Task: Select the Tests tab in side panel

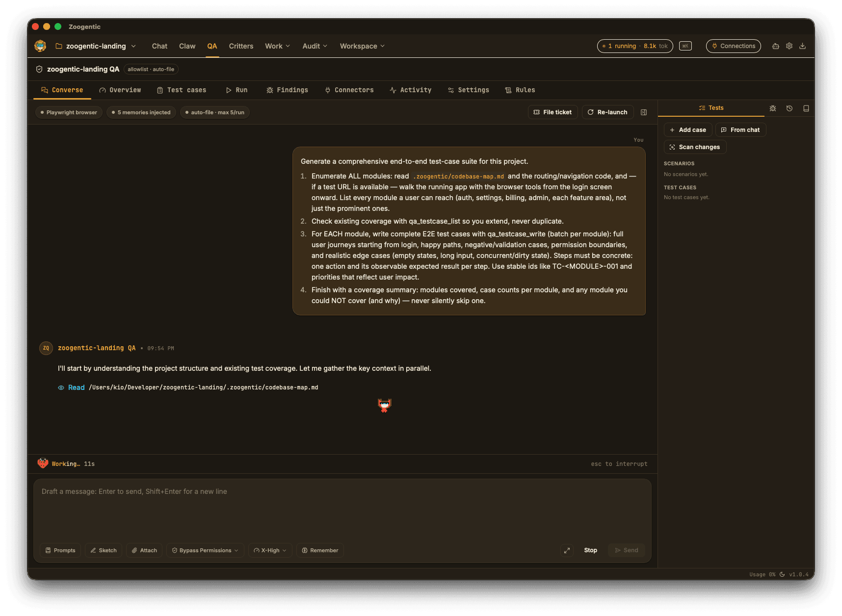Action: coord(711,108)
